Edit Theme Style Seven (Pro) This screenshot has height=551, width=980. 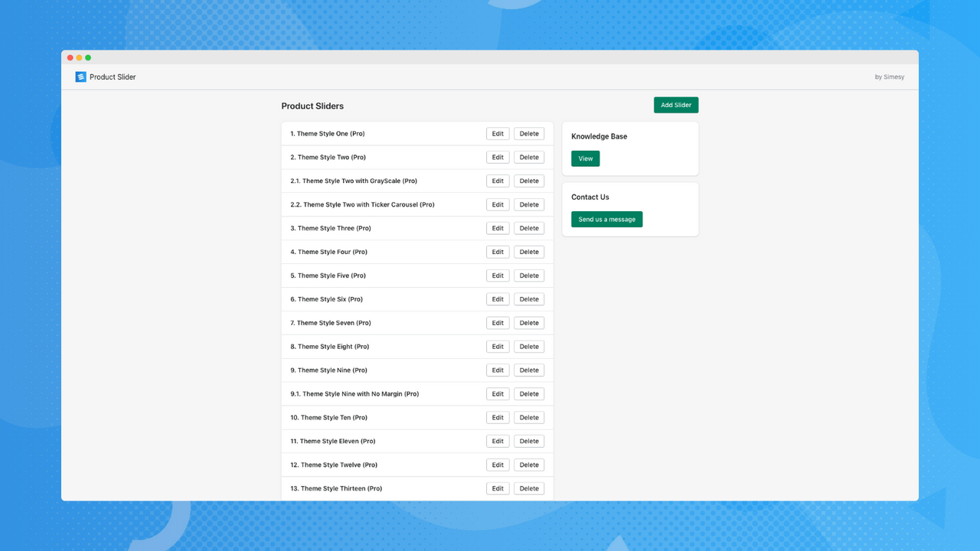497,322
